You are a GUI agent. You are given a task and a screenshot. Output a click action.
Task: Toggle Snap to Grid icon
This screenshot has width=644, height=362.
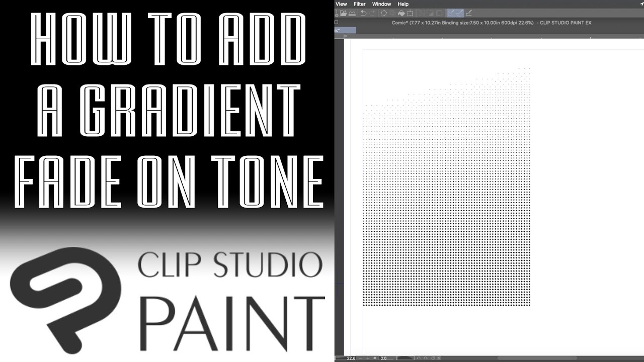click(468, 13)
